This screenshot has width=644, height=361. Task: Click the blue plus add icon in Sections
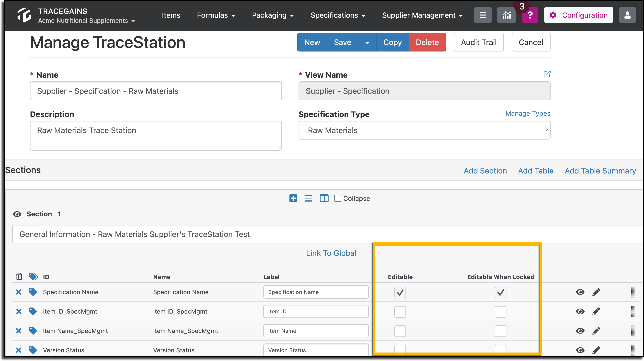293,198
